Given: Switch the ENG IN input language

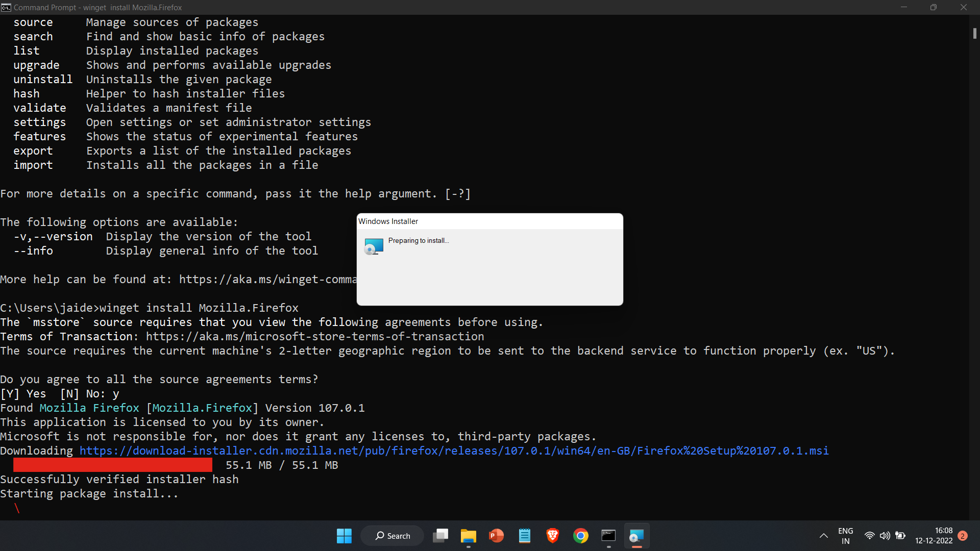Looking at the screenshot, I should tap(846, 536).
